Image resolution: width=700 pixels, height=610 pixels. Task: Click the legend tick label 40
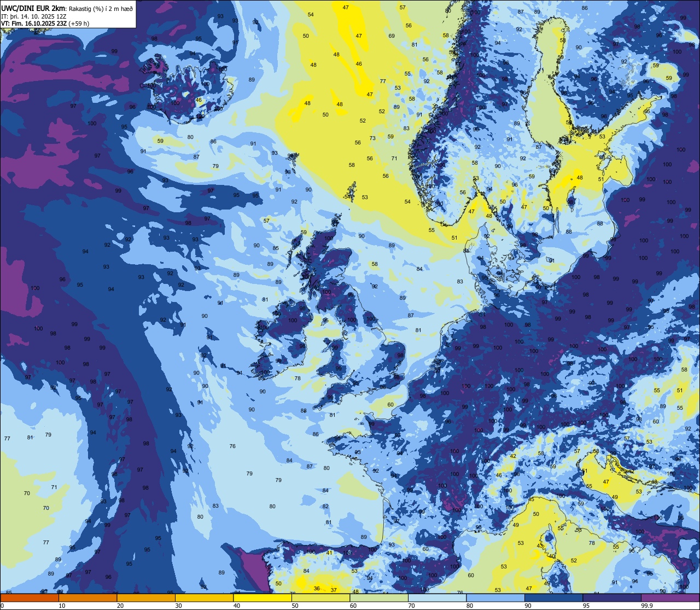[237, 606]
